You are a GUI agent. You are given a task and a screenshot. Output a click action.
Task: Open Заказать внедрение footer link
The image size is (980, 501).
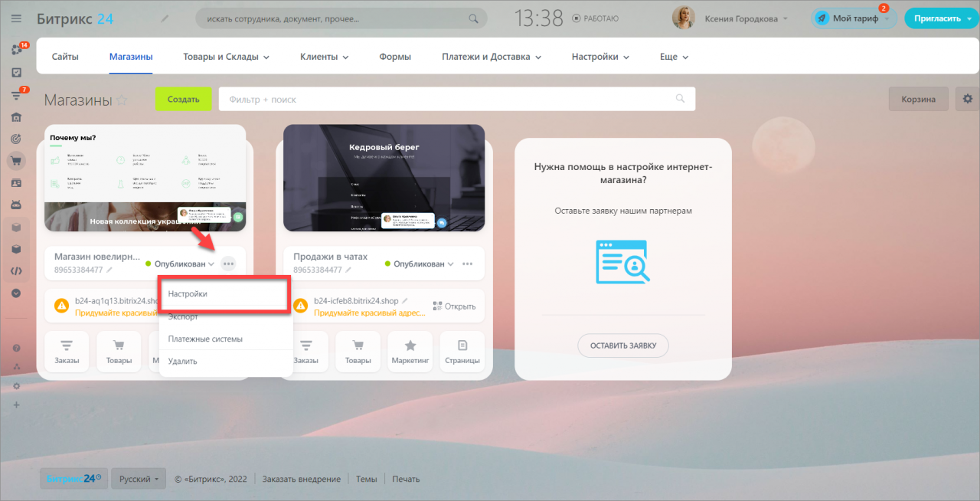302,479
